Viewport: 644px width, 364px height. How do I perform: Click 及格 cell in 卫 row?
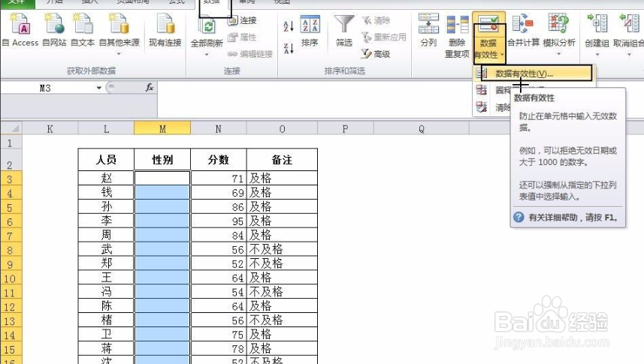tap(282, 334)
